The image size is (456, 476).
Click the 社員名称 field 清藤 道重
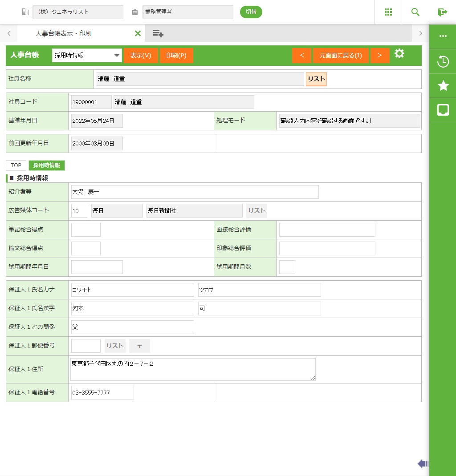[200, 79]
